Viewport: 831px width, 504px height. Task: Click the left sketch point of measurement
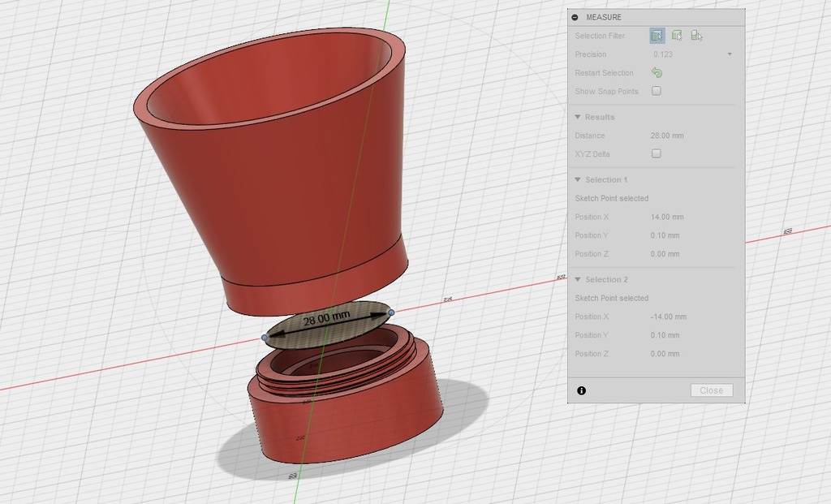coord(265,337)
